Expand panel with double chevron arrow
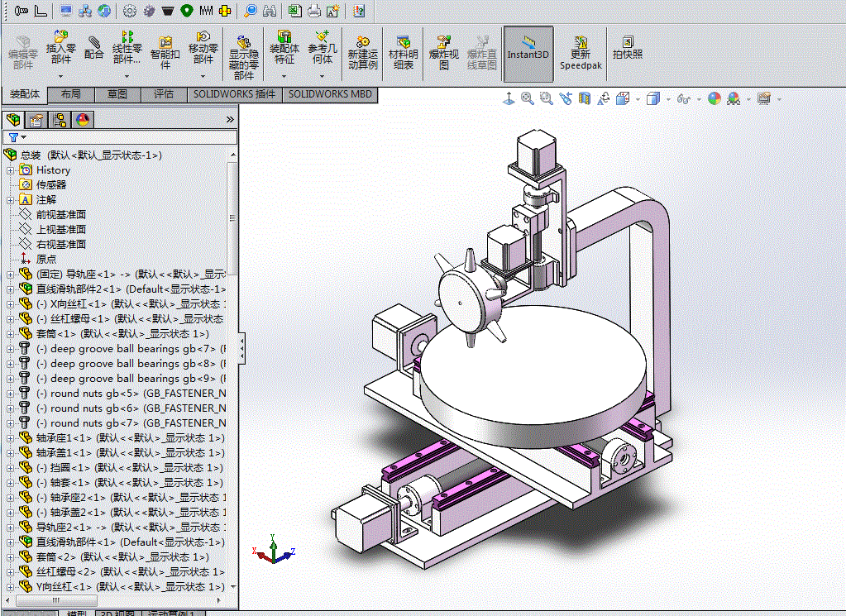The width and height of the screenshot is (846, 616). [230, 120]
